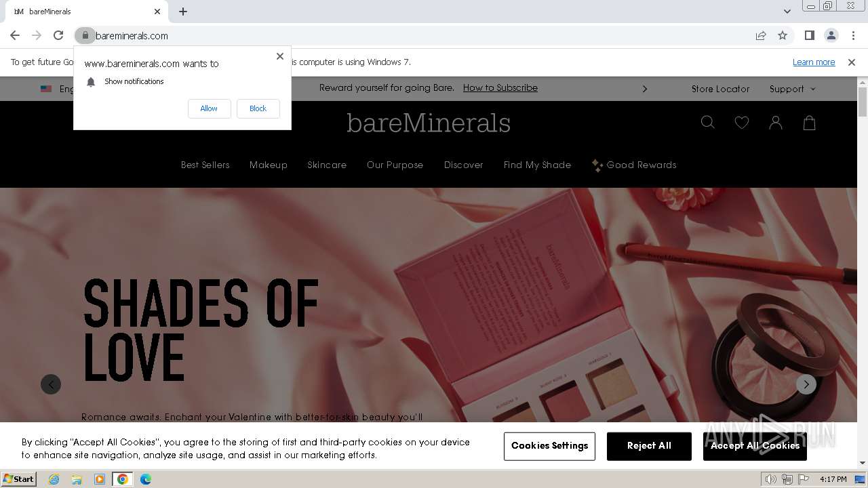Open a new tab with plus icon
The width and height of the screenshot is (868, 488).
(183, 12)
